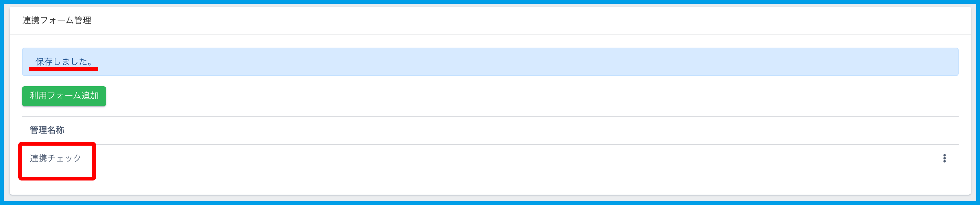Viewport: 980px width, 205px height.
Task: Click the 連携チェック text in the table
Action: tap(55, 158)
